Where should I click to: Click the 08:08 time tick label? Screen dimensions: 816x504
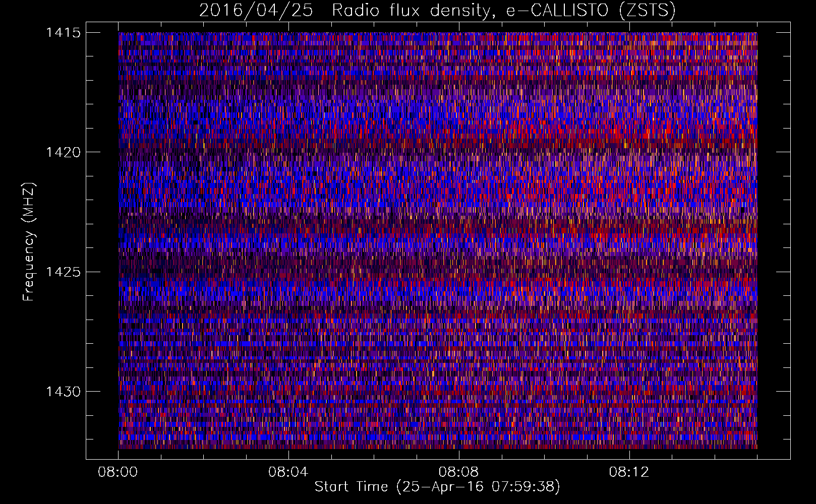(x=458, y=472)
